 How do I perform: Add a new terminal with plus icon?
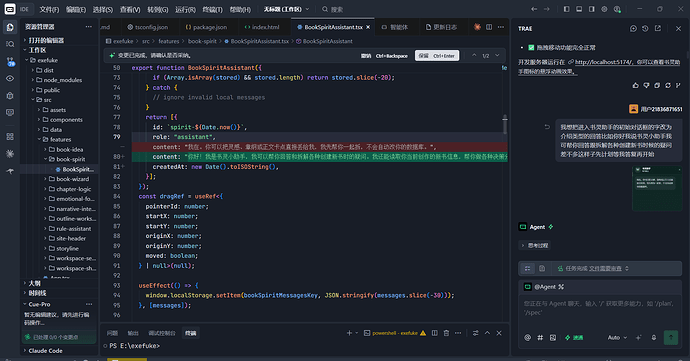(349, 333)
